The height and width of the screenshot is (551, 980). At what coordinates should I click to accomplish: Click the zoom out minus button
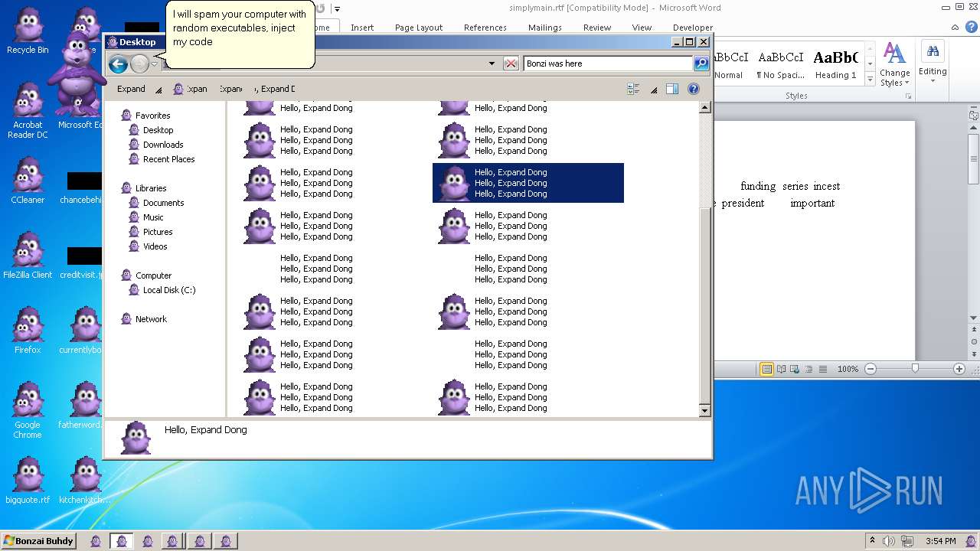pos(870,369)
